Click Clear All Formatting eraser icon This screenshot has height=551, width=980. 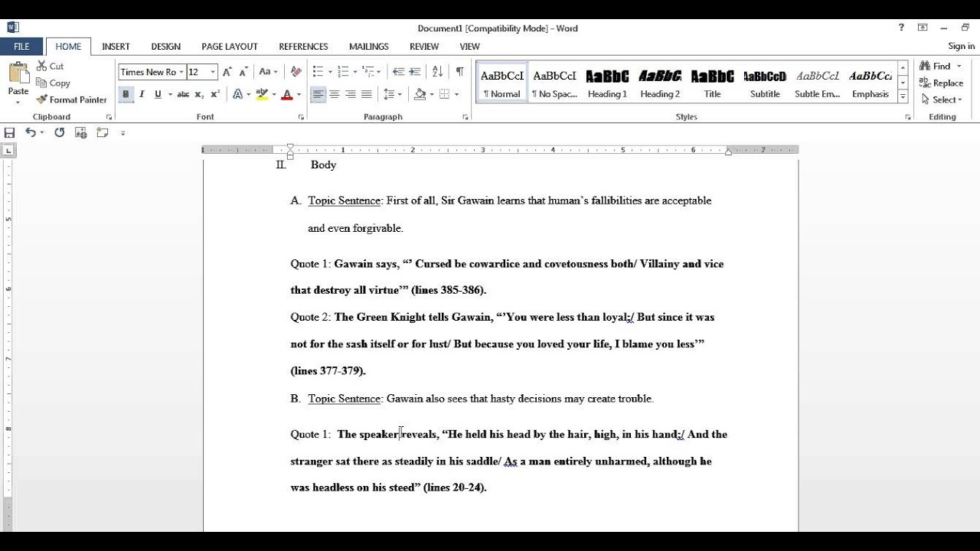pyautogui.click(x=296, y=72)
